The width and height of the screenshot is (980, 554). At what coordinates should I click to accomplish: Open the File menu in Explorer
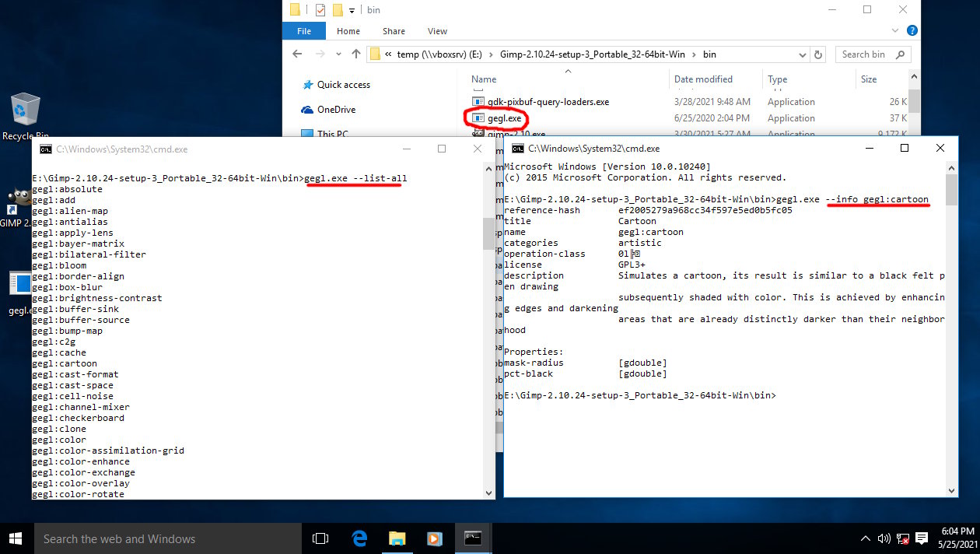(304, 31)
